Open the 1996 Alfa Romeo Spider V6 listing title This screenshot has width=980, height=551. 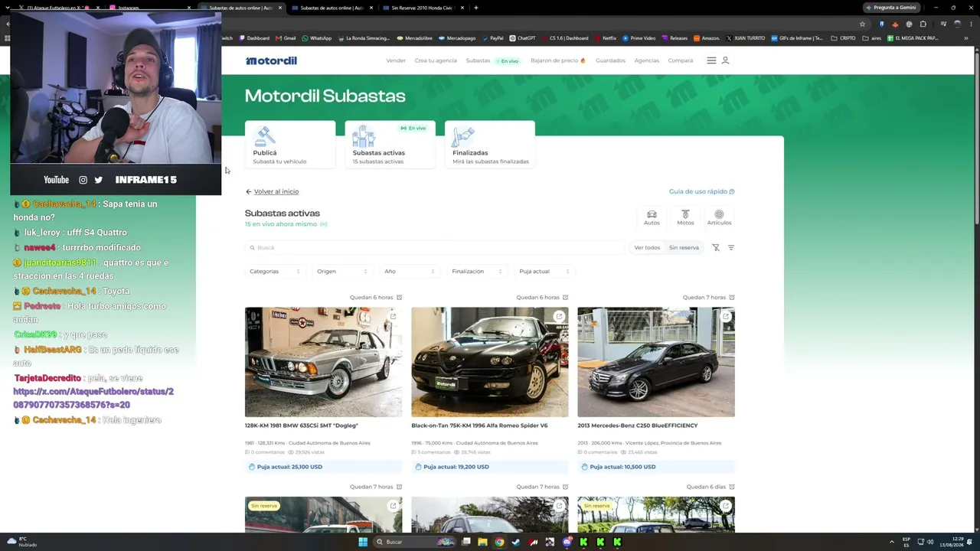tap(479, 425)
